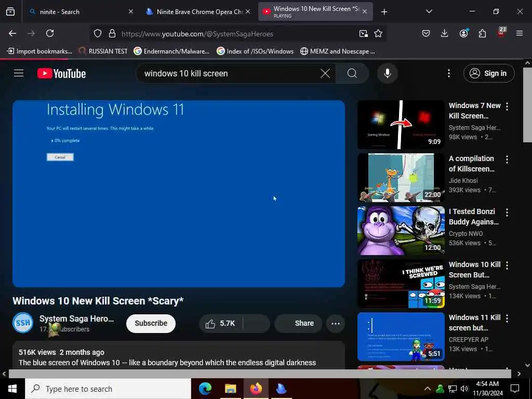The height and width of the screenshot is (399, 532).
Task: Click the page vertical scrollbar thumb
Action: coord(527,104)
